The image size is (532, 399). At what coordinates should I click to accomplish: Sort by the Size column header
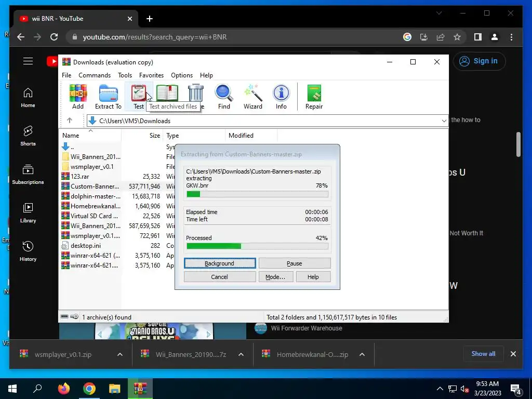(x=142, y=136)
